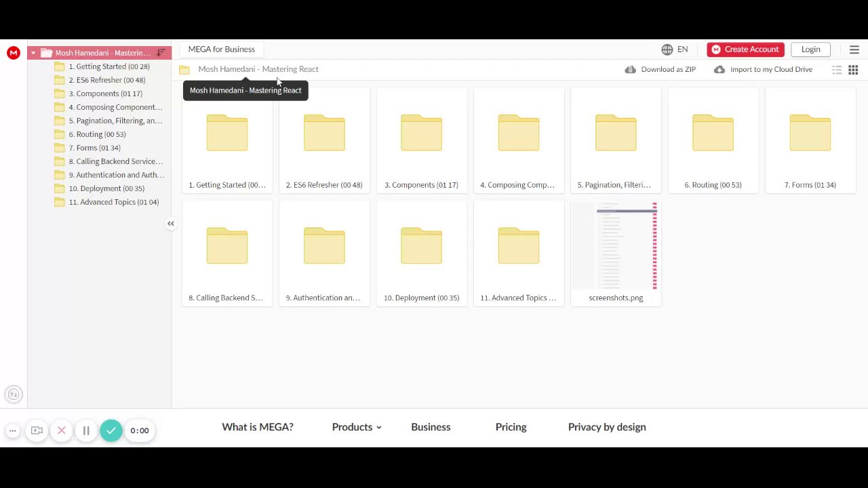The image size is (868, 488).
Task: Click Download as ZIP
Action: click(660, 69)
